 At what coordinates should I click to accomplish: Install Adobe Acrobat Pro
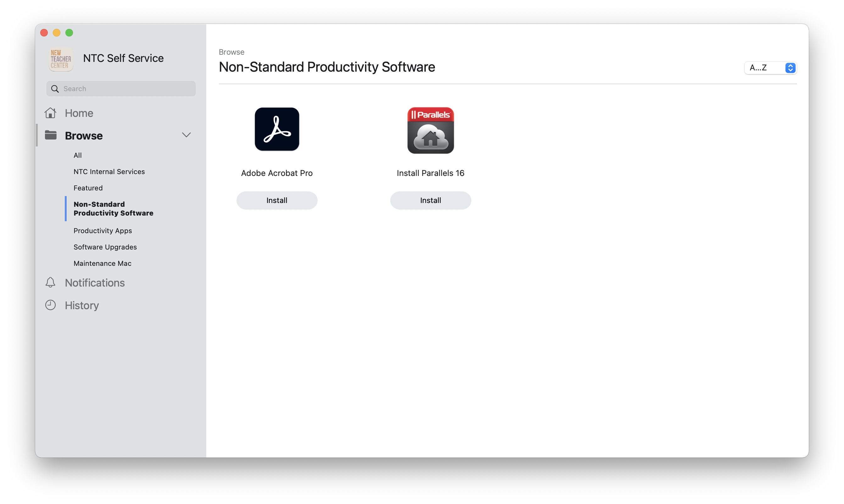277,200
